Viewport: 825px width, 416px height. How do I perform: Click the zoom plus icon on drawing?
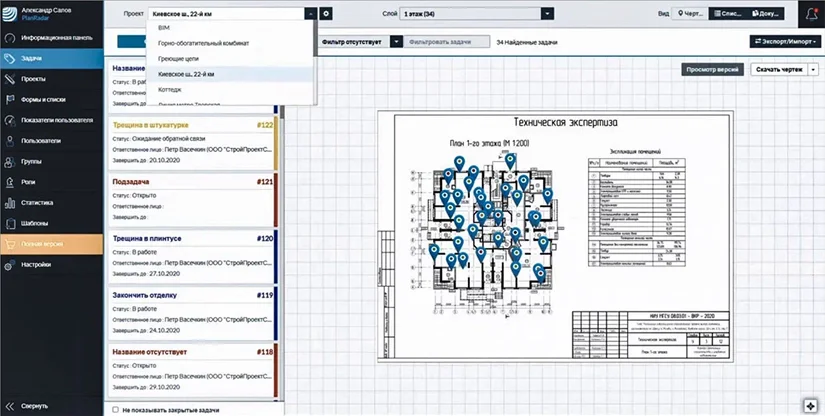(x=809, y=405)
